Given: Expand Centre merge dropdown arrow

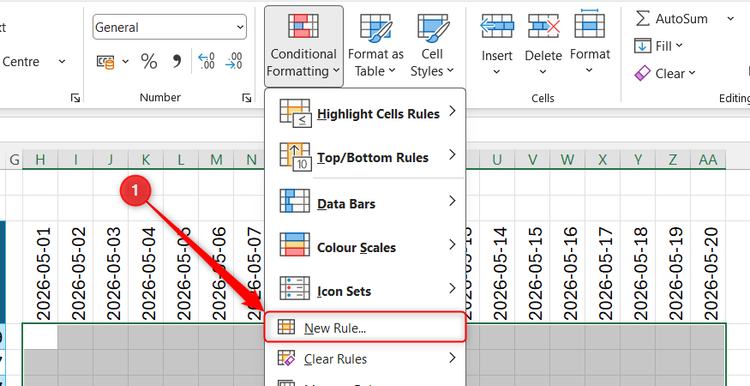Looking at the screenshot, I should pos(62,62).
